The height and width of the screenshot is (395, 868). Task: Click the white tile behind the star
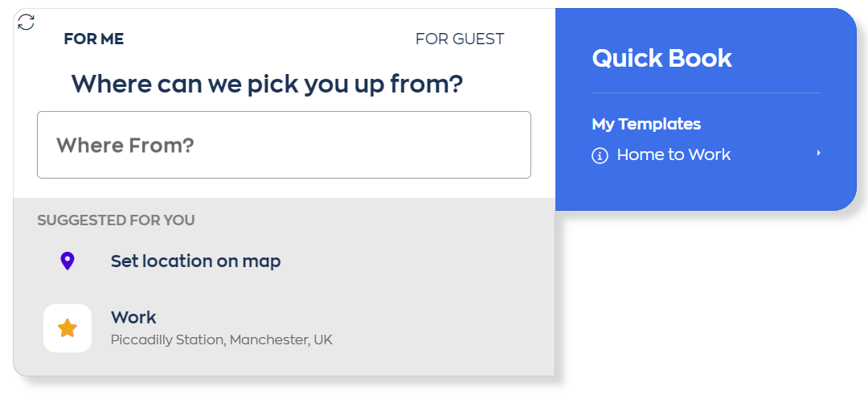tap(68, 328)
